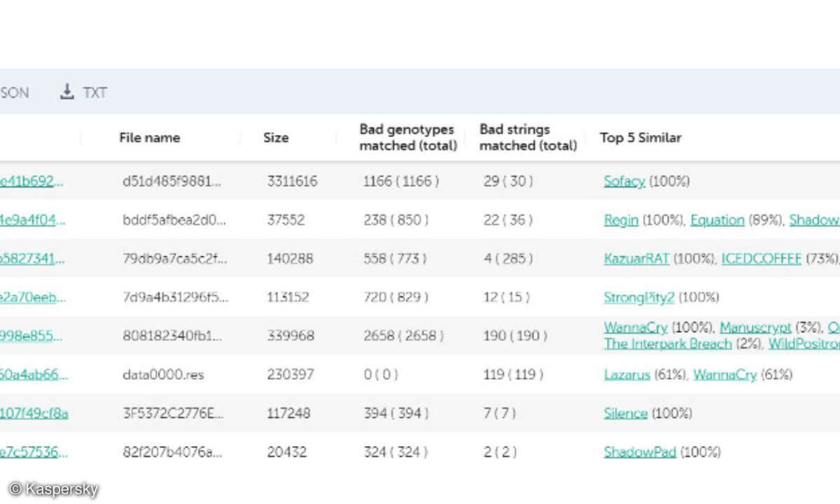Image resolution: width=840 pixels, height=504 pixels.
Task: Click strings value 4 ( 285 )
Action: click(508, 258)
